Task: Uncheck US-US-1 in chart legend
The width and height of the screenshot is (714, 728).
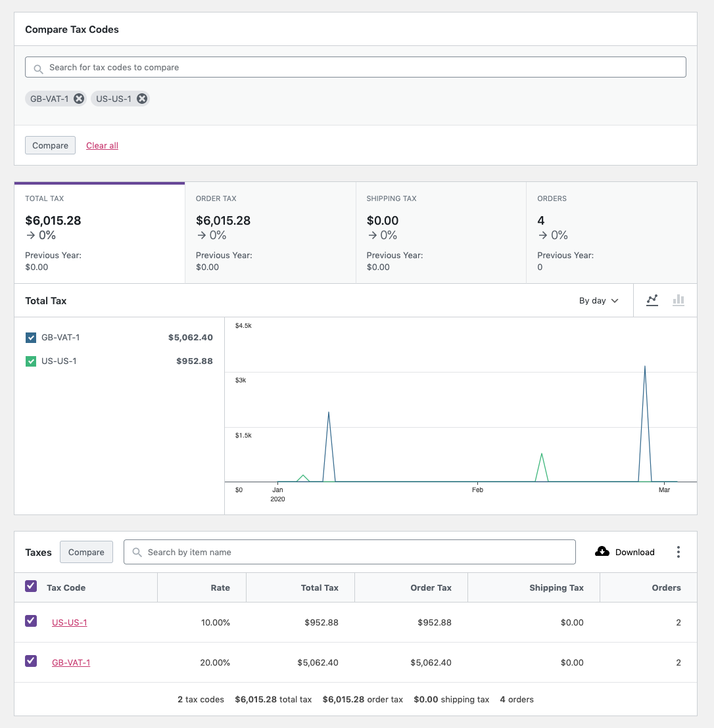Action: pos(31,361)
